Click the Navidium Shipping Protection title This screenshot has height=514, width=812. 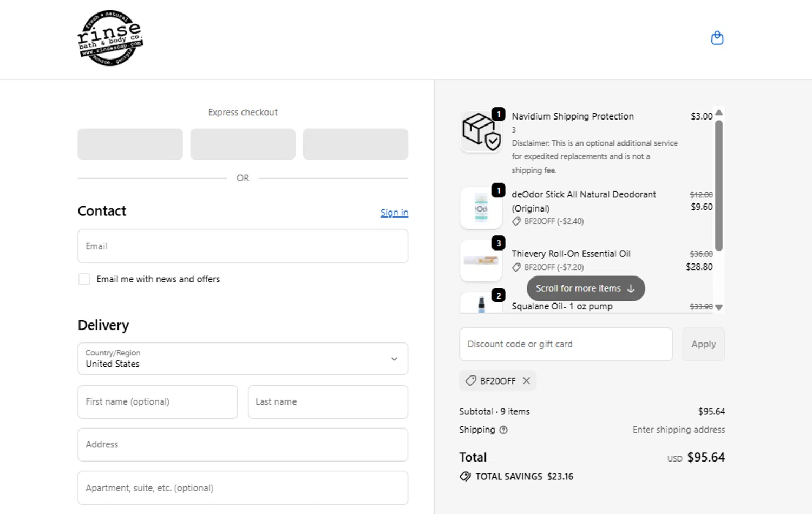tap(573, 116)
